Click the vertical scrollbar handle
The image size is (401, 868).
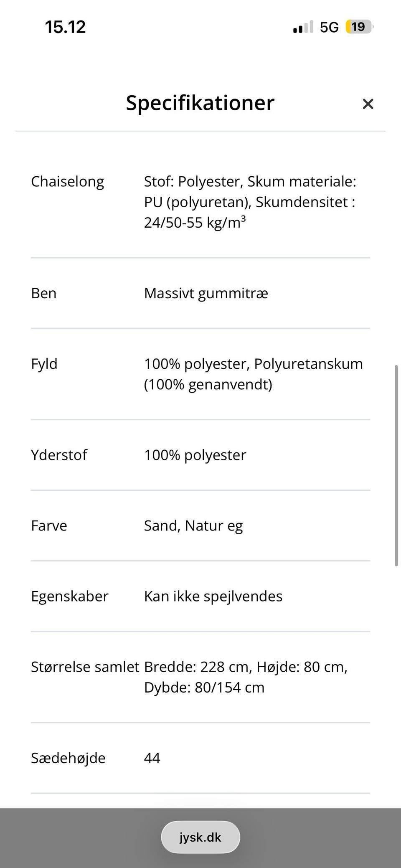396,466
